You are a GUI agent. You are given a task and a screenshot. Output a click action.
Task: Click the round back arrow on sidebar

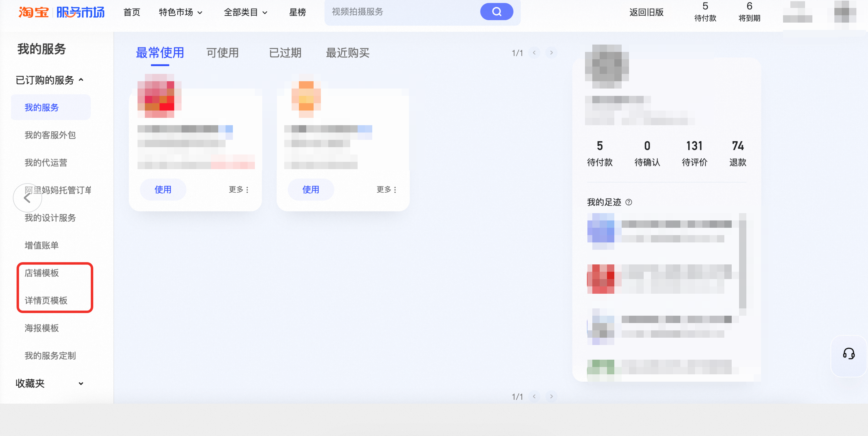pyautogui.click(x=27, y=198)
